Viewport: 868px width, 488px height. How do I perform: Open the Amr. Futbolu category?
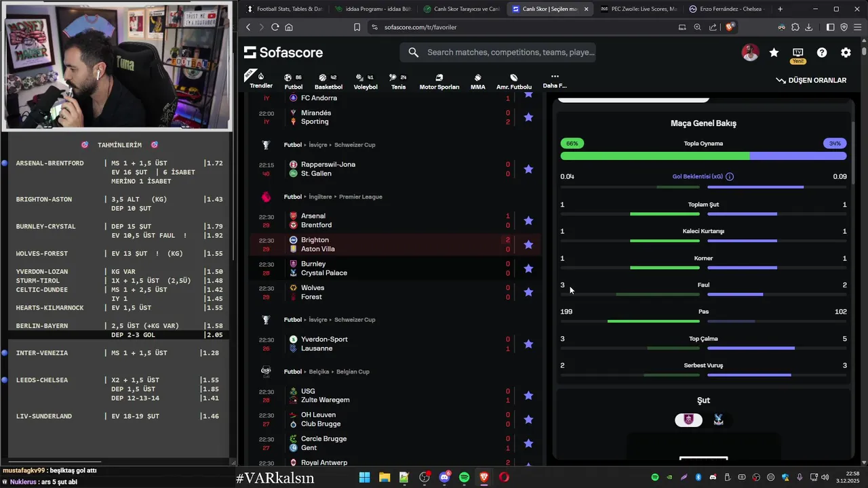514,81
